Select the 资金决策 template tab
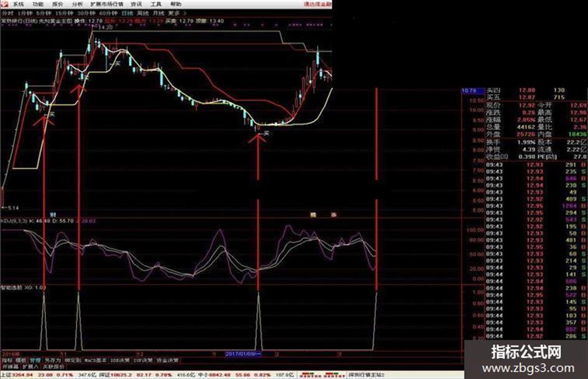The image size is (588, 379). click(x=167, y=360)
